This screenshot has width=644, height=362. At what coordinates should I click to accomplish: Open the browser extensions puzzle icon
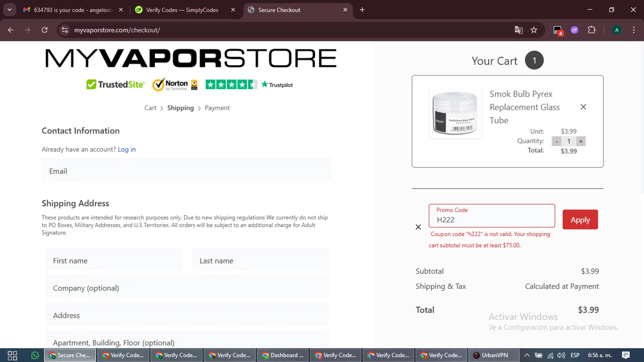point(592,30)
